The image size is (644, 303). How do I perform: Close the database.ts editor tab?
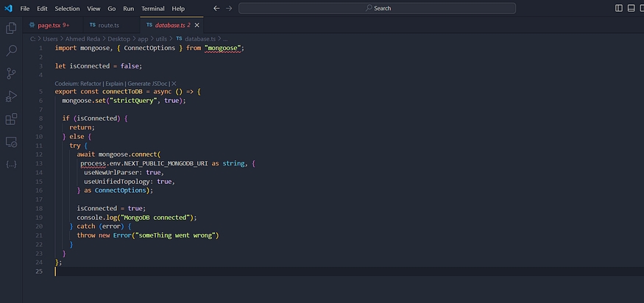198,25
